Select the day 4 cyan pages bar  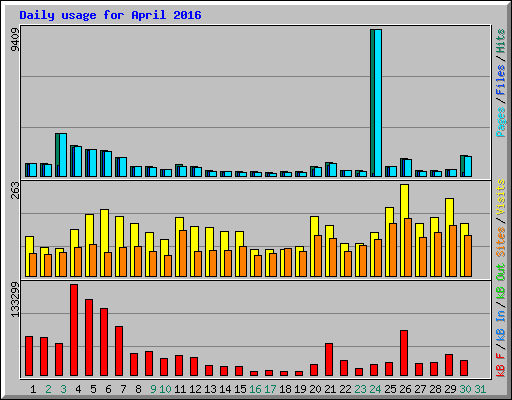point(78,162)
